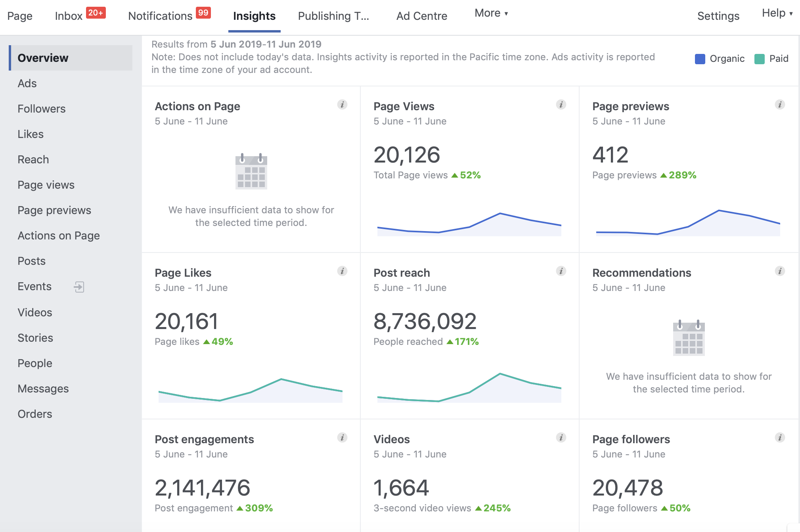Click info icon on Page followers card

[x=780, y=438]
